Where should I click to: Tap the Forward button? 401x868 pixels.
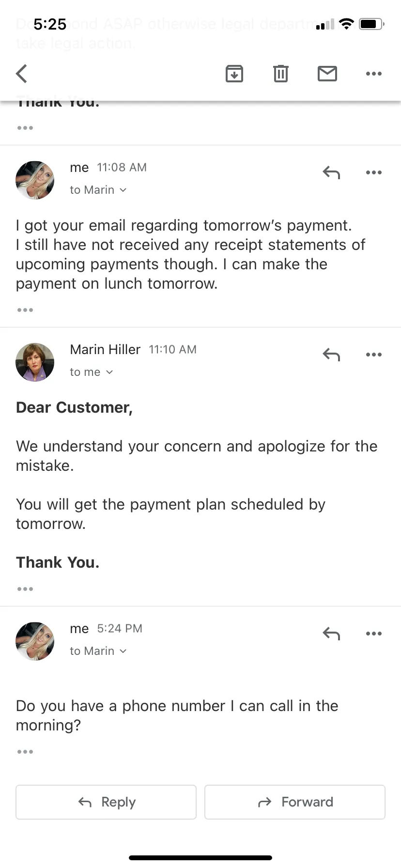click(295, 802)
